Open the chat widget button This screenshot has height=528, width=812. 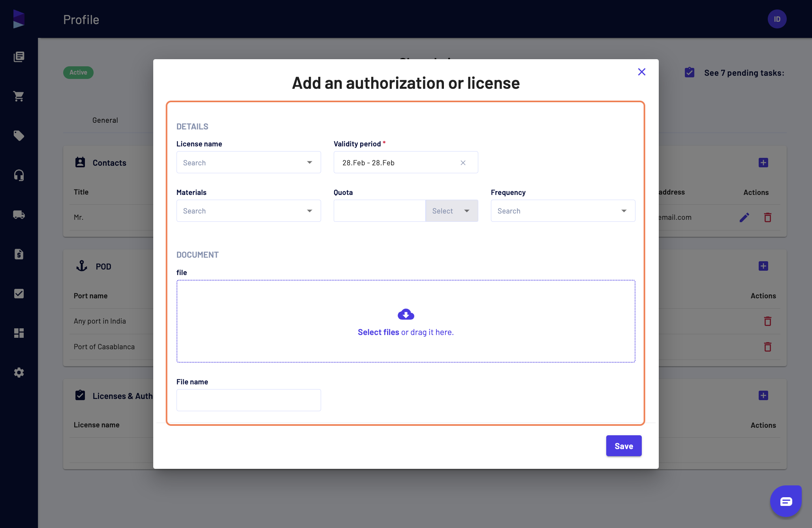(x=786, y=501)
